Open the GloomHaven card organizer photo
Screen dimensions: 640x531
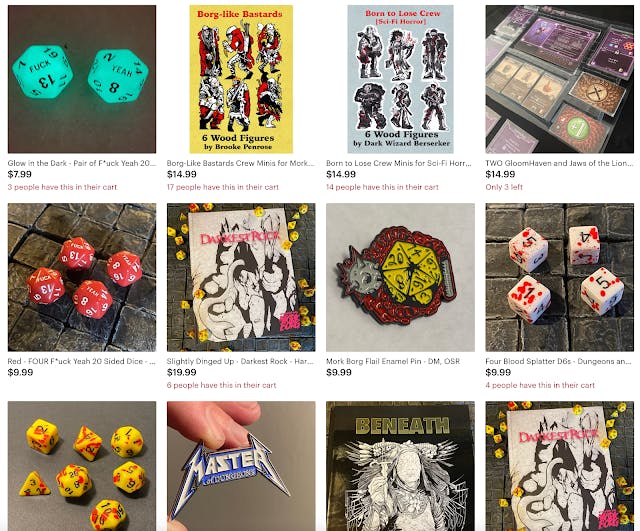pos(560,79)
